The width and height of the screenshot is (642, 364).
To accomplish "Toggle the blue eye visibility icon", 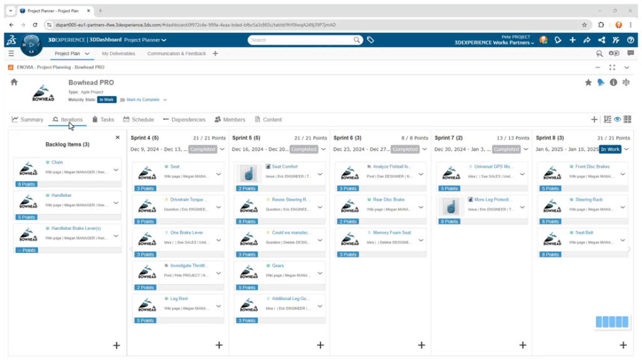I will [618, 119].
